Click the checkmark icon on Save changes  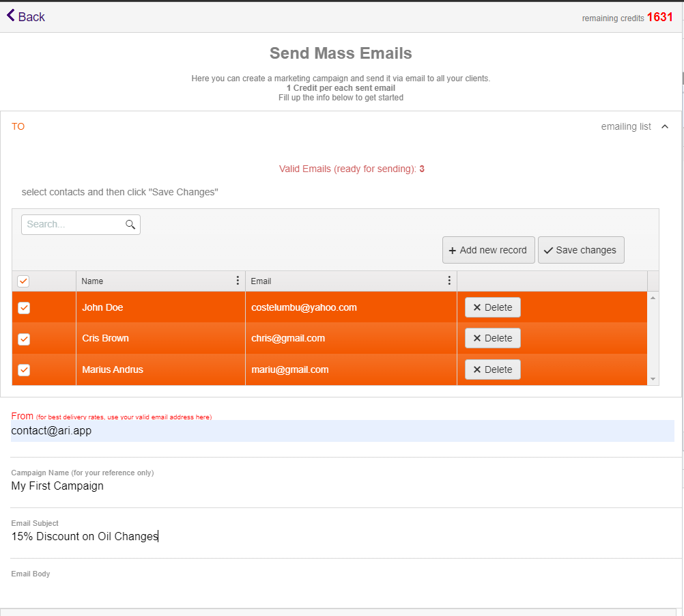pos(548,250)
